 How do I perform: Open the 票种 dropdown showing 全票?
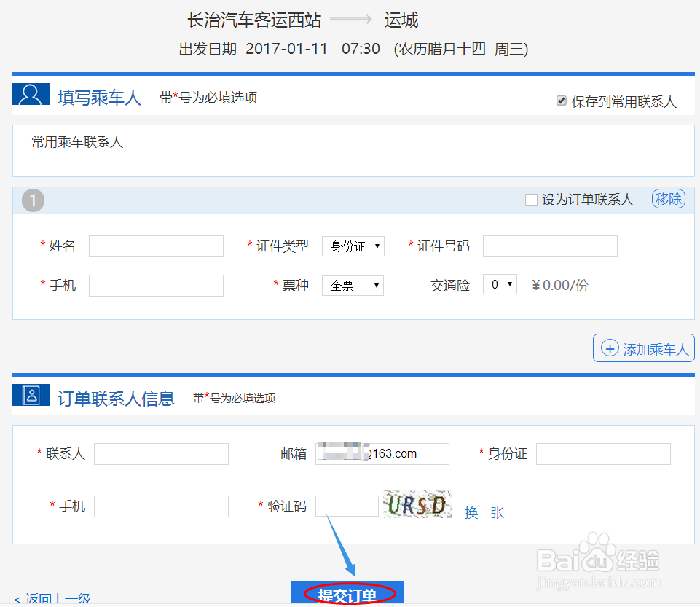coord(353,285)
